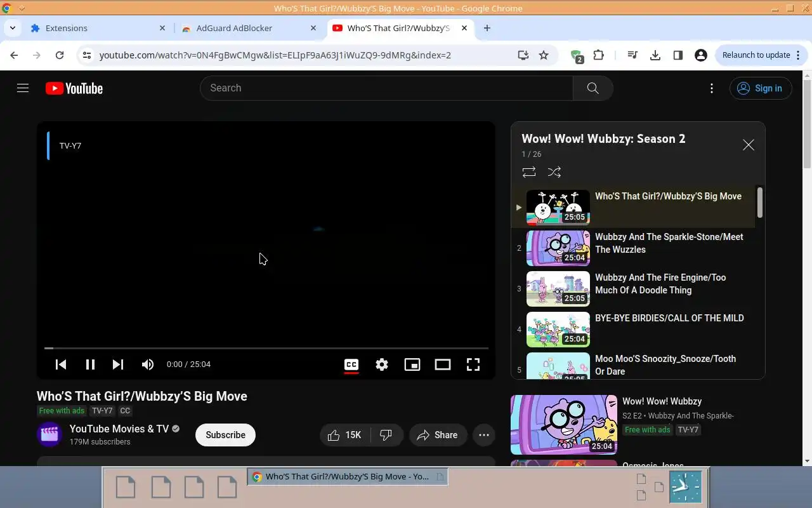Open media controls icon in toolbar
Screen dimensions: 812x508
pyautogui.click(x=632, y=55)
